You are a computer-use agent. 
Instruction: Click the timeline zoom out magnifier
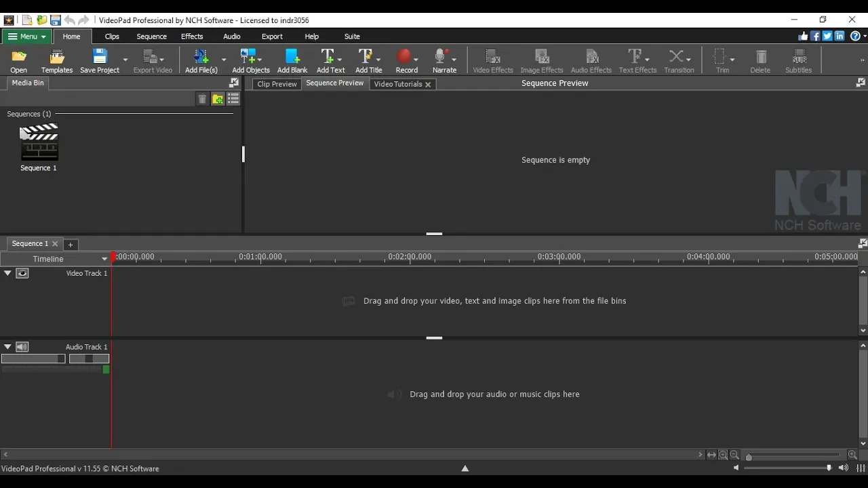pyautogui.click(x=734, y=455)
